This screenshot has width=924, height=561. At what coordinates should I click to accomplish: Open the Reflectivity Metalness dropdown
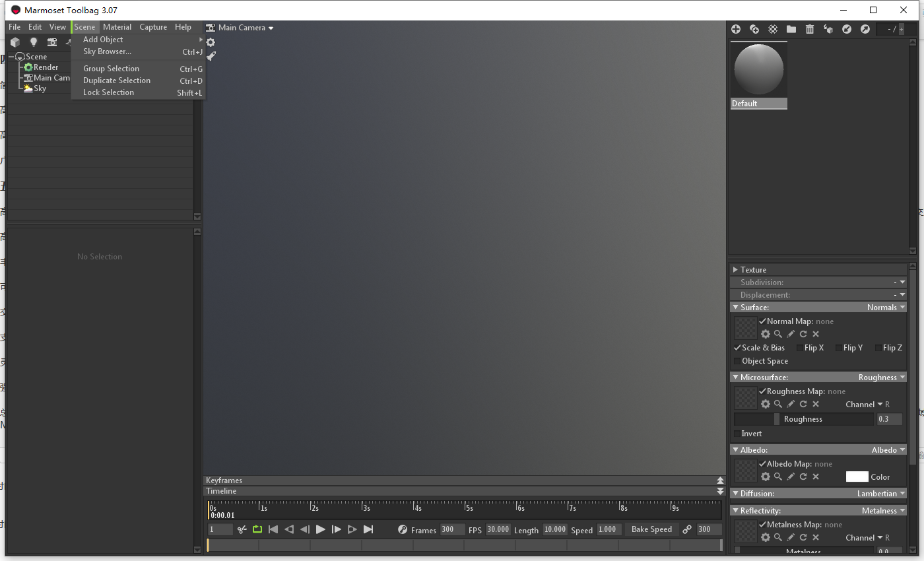(884, 511)
